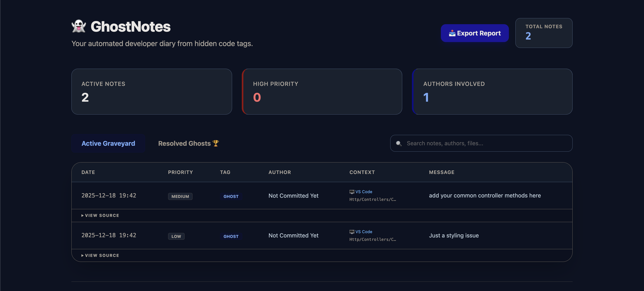
Task: Click the High Priority stat card
Action: [322, 92]
